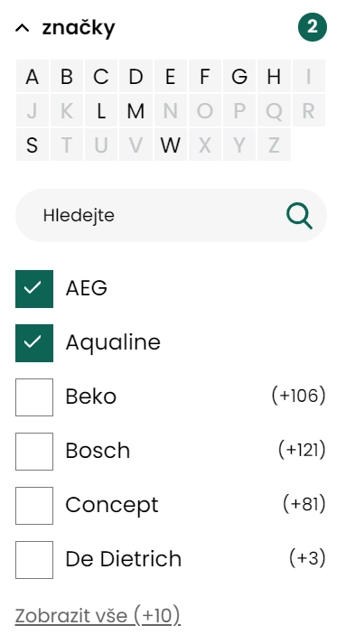Click the magnifying glass search icon
This screenshot has width=355, height=644.
click(x=300, y=217)
